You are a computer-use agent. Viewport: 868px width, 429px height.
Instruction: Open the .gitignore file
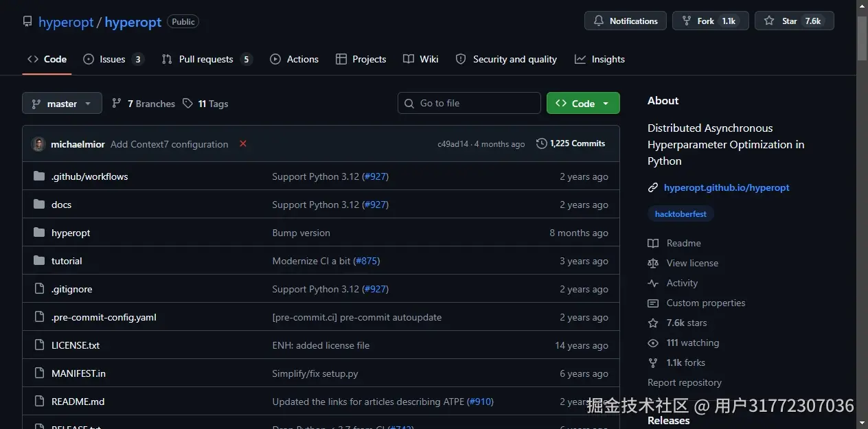click(71, 289)
